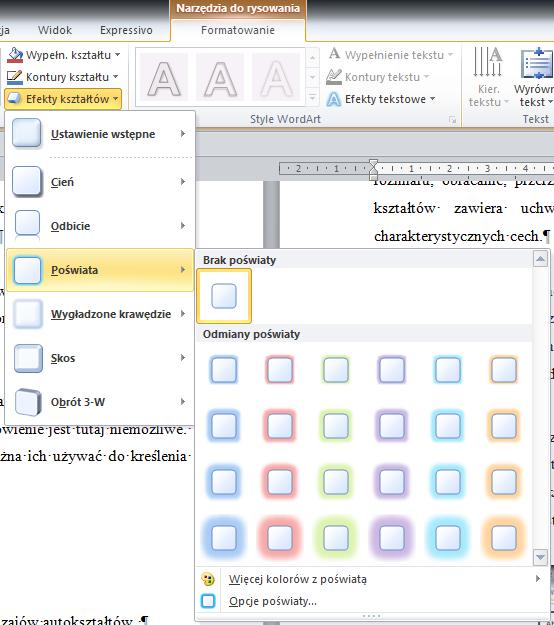The image size is (554, 625).
Task: Apply green glow variant in first row
Action: [336, 369]
